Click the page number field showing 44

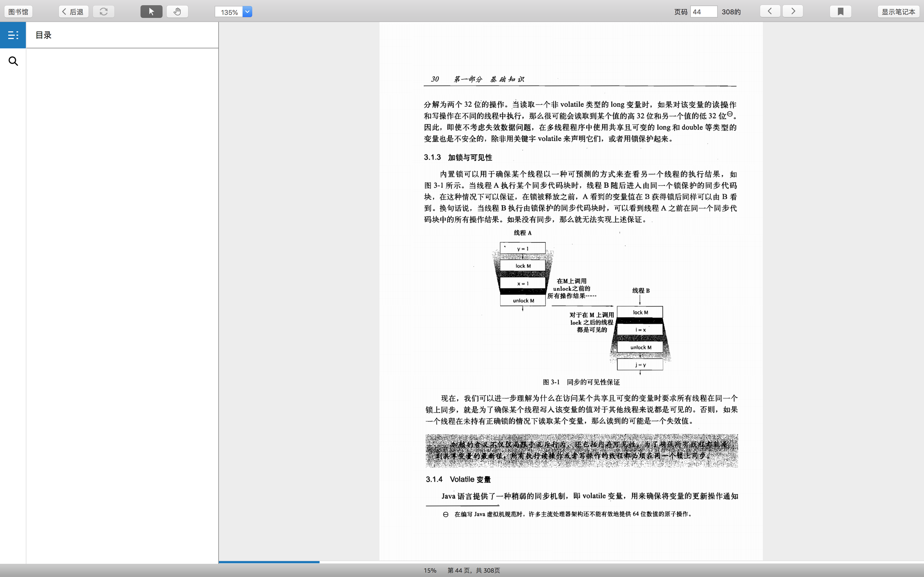pos(703,12)
